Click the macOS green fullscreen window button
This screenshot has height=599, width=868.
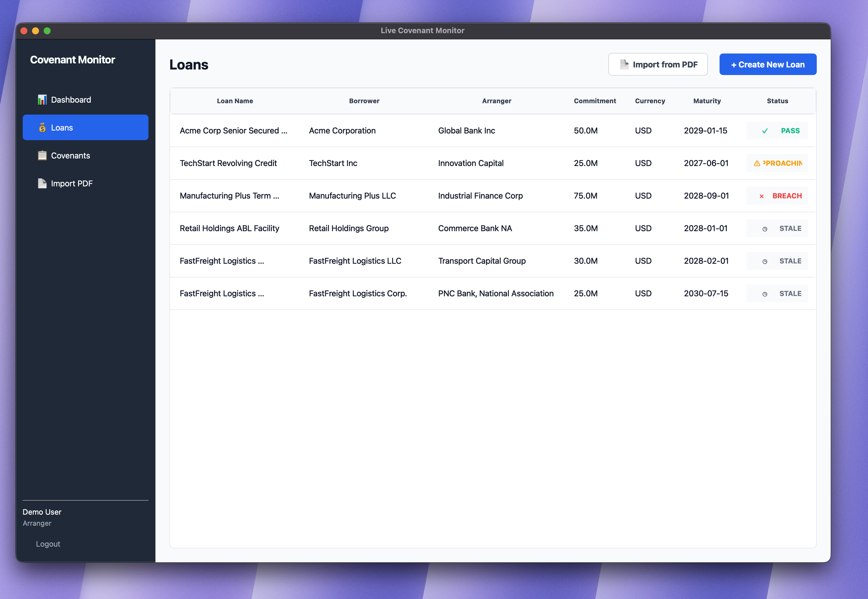[x=47, y=31]
